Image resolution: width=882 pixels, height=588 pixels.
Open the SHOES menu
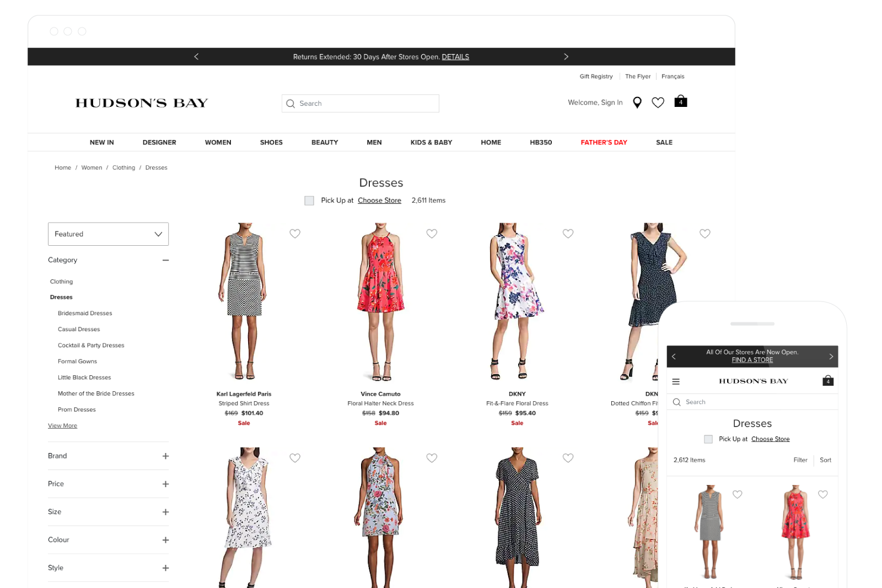271,142
